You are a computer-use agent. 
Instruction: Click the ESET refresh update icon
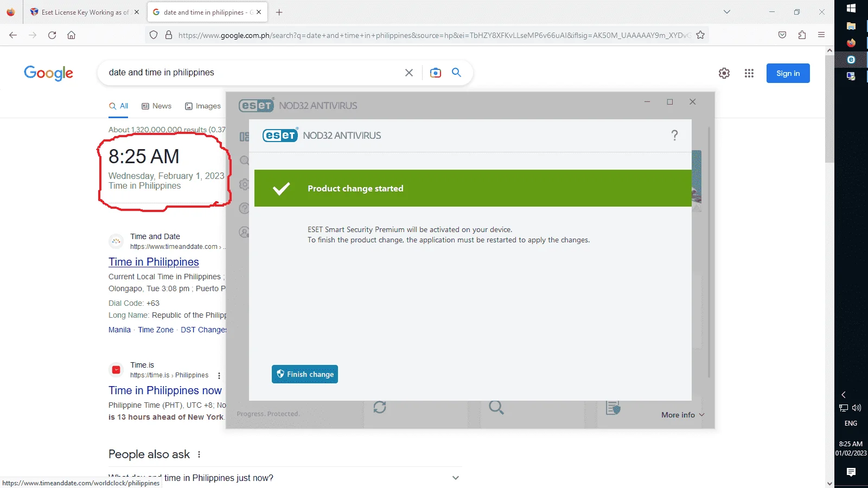(x=380, y=407)
